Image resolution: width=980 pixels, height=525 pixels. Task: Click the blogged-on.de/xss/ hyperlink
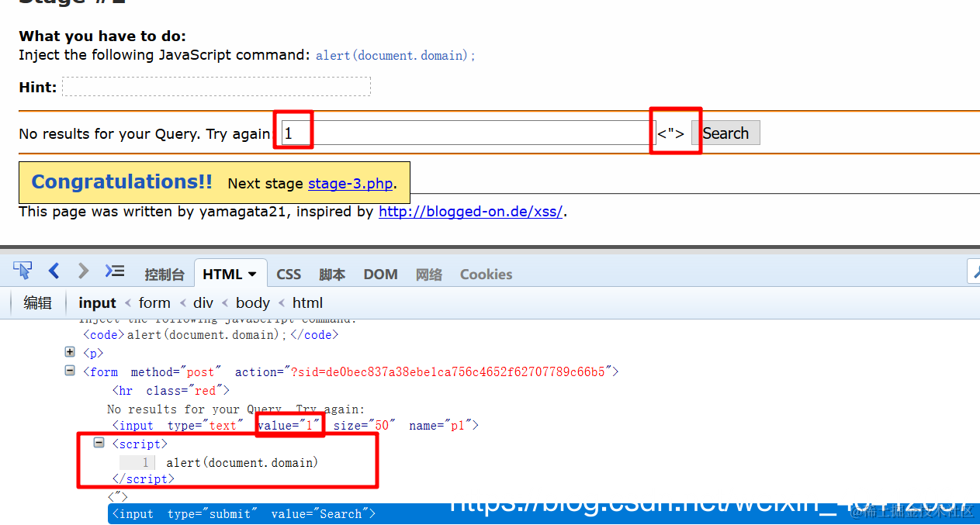coord(470,210)
